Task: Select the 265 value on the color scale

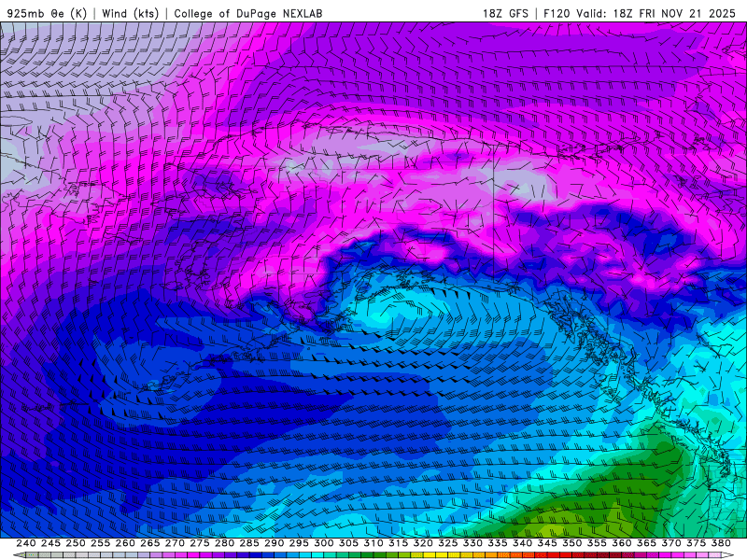Action: click(150, 543)
